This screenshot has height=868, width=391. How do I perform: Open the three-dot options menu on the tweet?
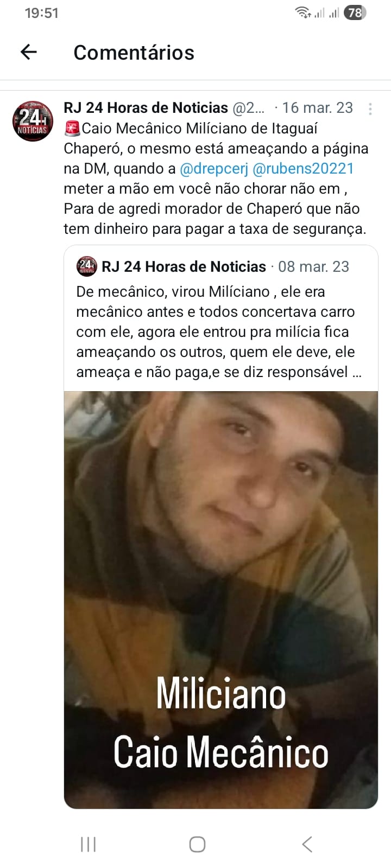pos(370,108)
